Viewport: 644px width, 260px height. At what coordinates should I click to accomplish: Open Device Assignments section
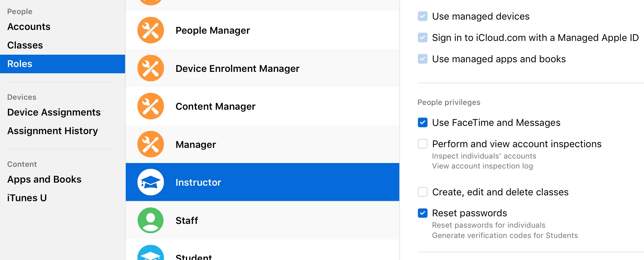coord(54,112)
